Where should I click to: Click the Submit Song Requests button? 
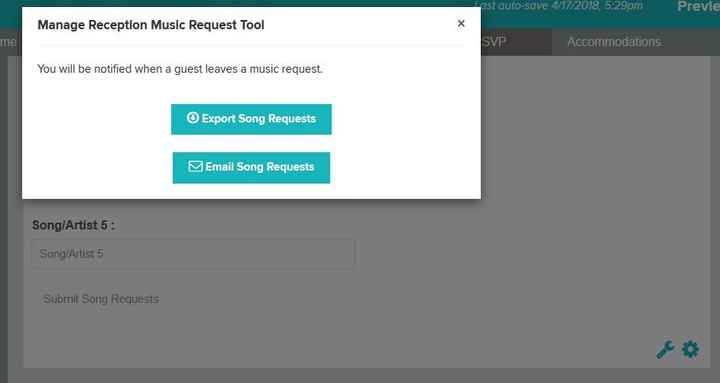click(x=101, y=299)
